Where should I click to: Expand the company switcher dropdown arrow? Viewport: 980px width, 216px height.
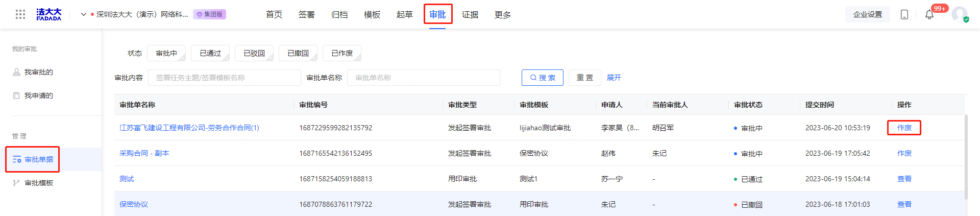84,14
